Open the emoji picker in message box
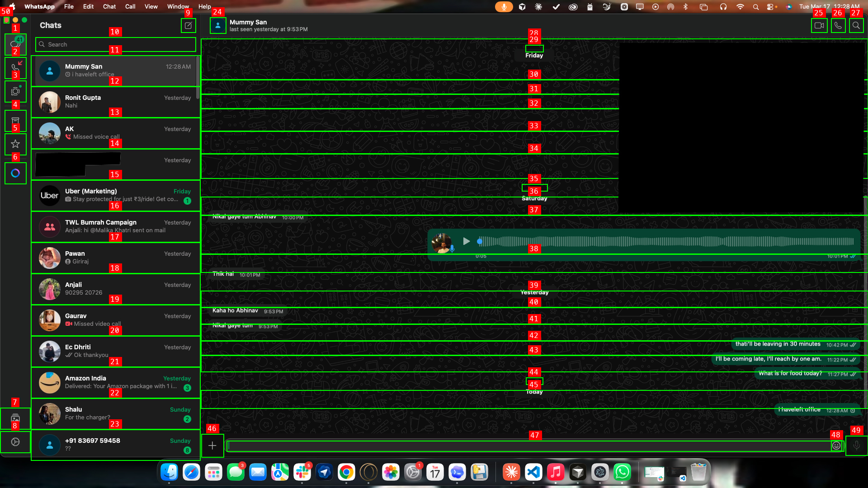Image resolution: width=868 pixels, height=488 pixels. click(x=836, y=446)
